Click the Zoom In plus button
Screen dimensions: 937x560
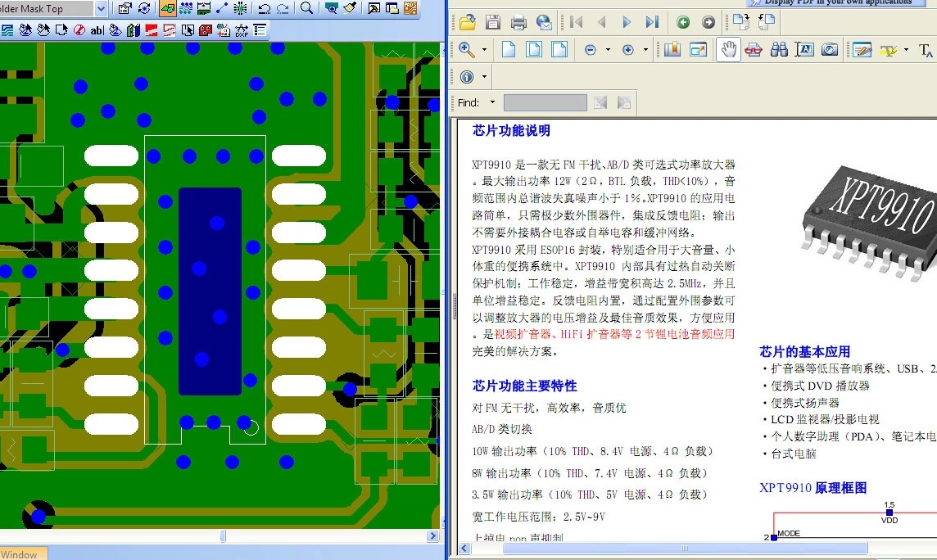point(627,50)
